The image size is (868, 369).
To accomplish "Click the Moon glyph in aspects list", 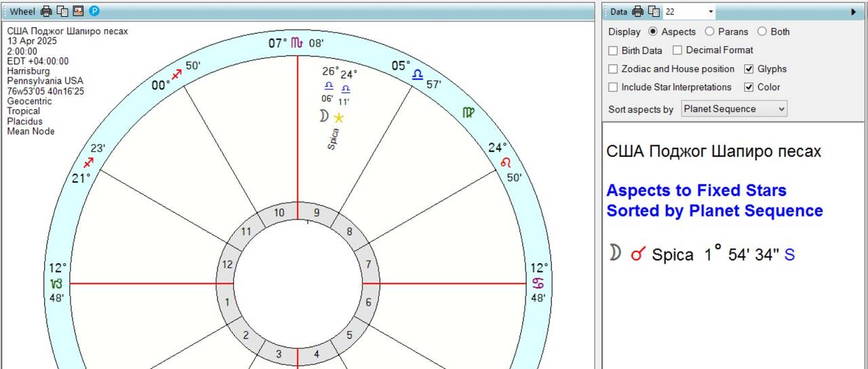I will [615, 253].
